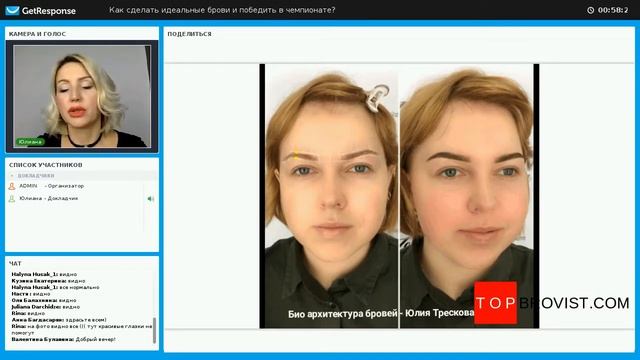Click Halyna Huzak_1 message 'все нормально'
640x360 pixels.
[56, 287]
